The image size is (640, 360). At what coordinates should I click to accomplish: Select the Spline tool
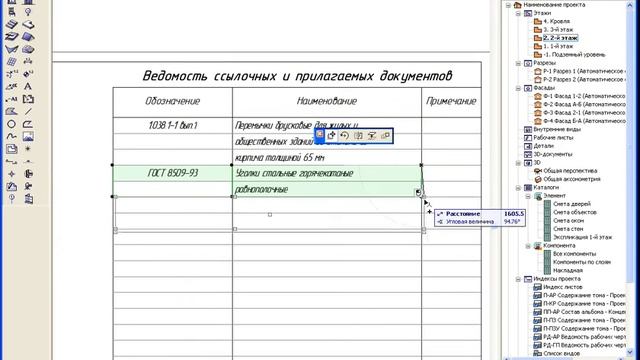pos(11,136)
